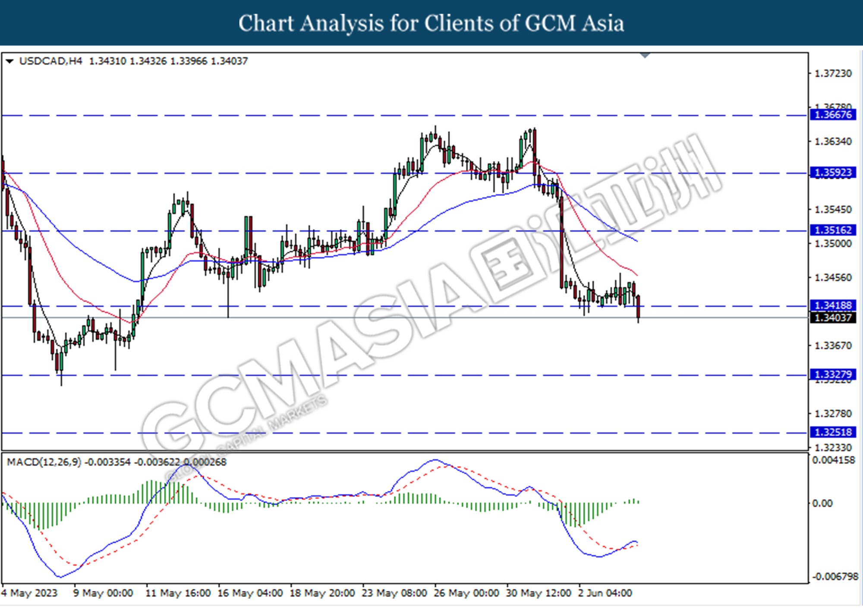The width and height of the screenshot is (863, 616).
Task: Click the 0.00 MACD zero level value
Action: click(x=822, y=503)
